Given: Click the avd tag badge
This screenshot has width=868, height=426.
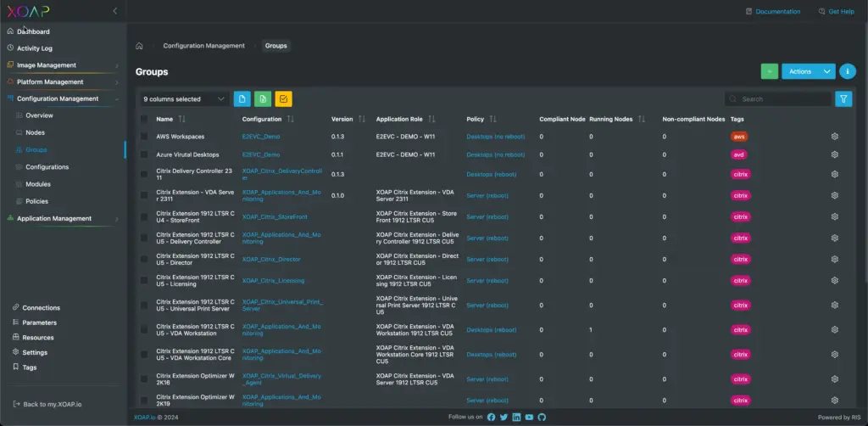Looking at the screenshot, I should (x=738, y=154).
